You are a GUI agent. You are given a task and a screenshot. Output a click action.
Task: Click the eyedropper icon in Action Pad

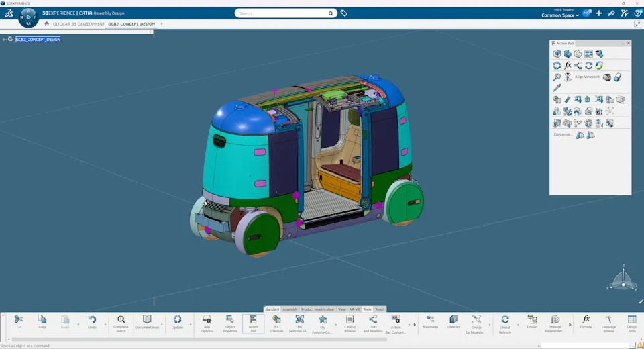pyautogui.click(x=557, y=88)
